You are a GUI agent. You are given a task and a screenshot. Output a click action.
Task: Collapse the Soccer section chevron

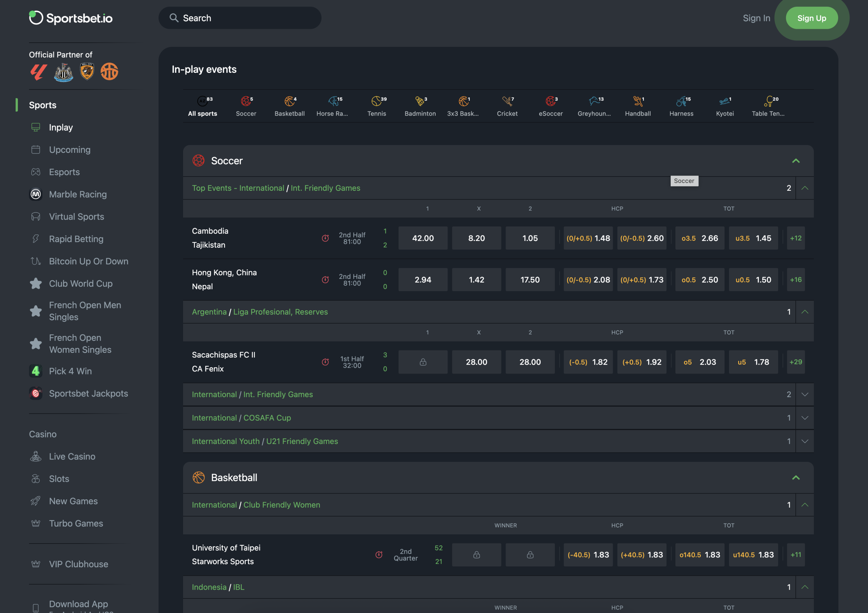pos(795,161)
